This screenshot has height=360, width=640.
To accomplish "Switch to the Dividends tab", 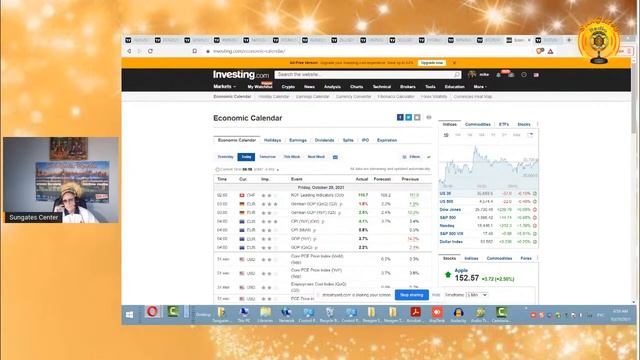I will coord(324,140).
